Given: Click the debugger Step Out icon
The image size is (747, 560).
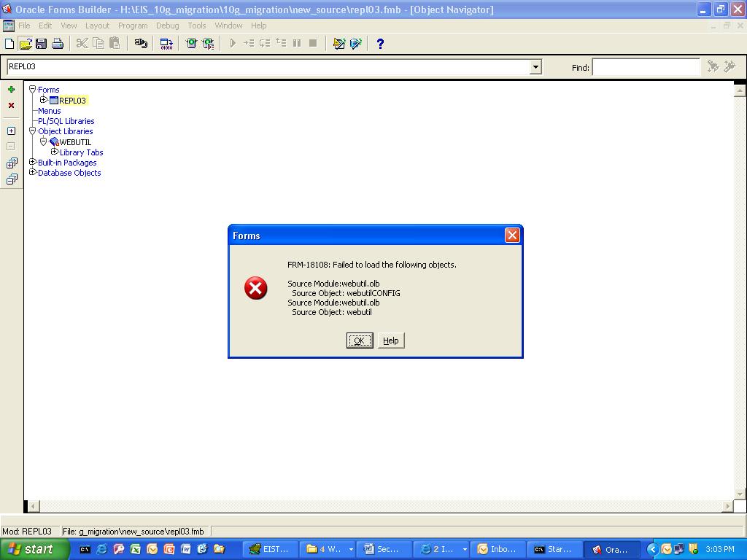Looking at the screenshot, I should (281, 44).
